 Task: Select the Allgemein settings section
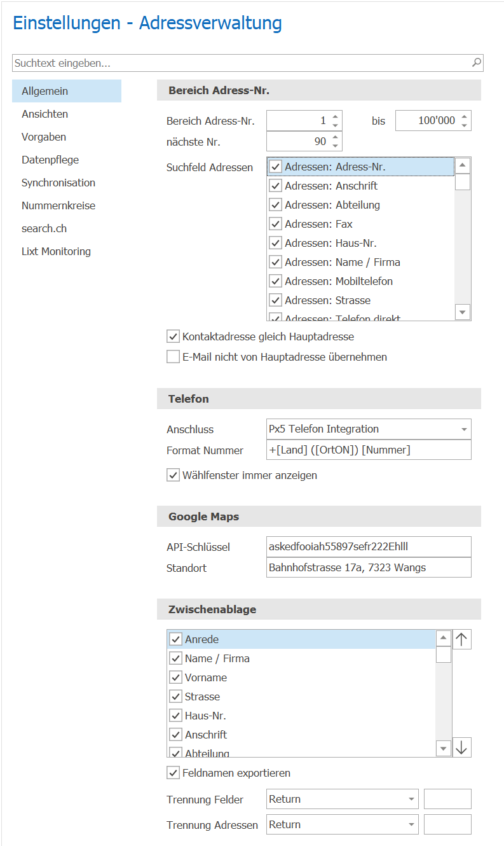[67, 91]
